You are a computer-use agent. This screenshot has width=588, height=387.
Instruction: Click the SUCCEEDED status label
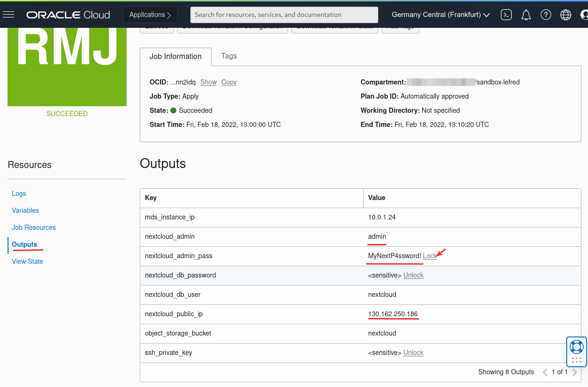67,114
